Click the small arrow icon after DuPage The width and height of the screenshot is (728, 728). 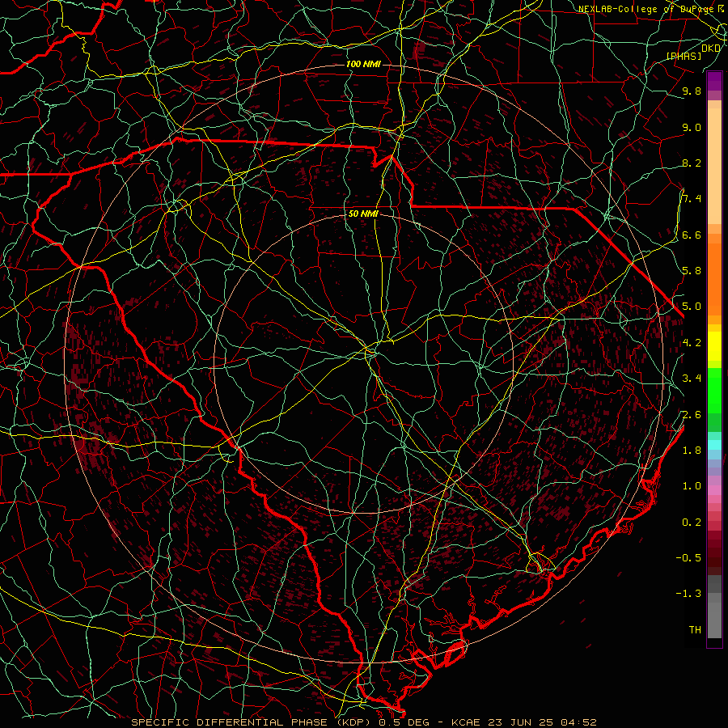pos(721,8)
